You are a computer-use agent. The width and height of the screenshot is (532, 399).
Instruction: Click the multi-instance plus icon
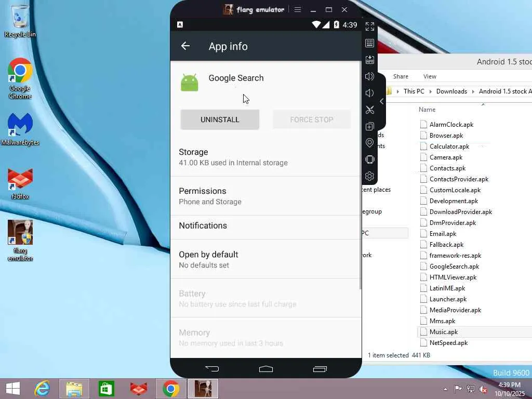pyautogui.click(x=369, y=126)
